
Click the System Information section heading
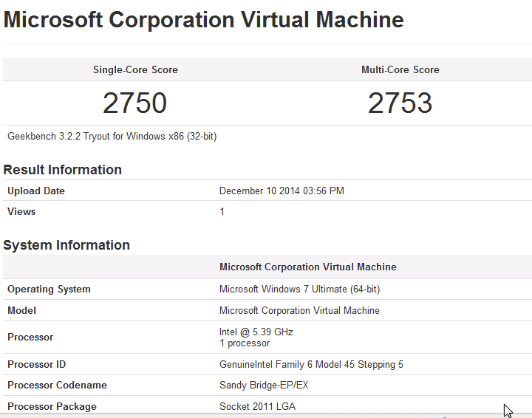pos(66,245)
